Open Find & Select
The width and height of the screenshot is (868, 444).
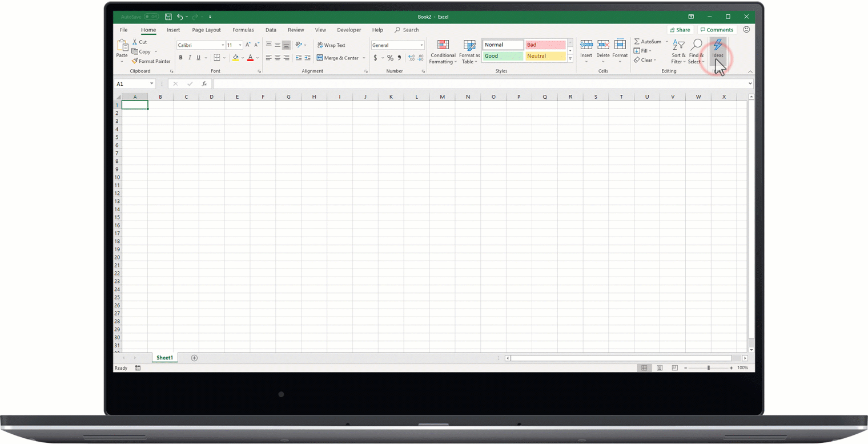click(x=696, y=52)
